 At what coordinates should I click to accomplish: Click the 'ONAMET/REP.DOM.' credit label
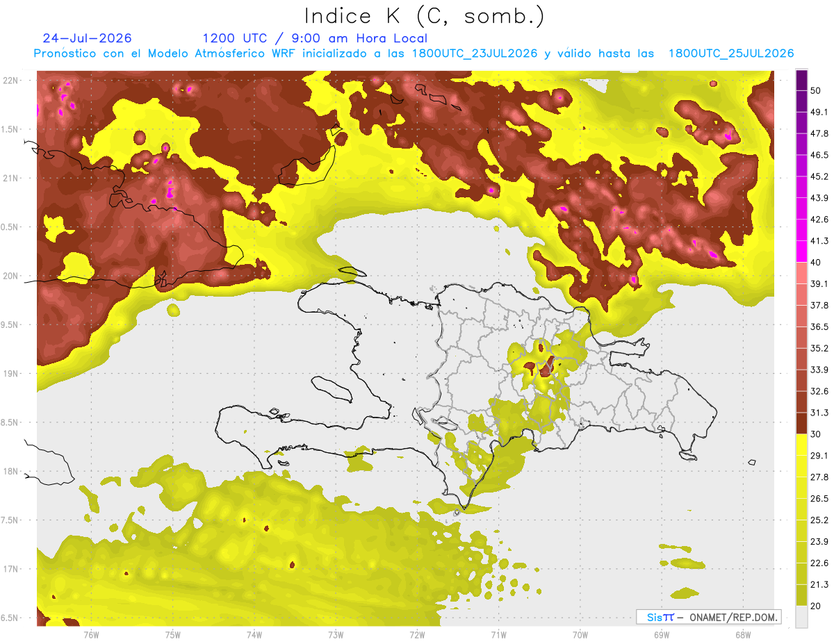click(x=733, y=617)
